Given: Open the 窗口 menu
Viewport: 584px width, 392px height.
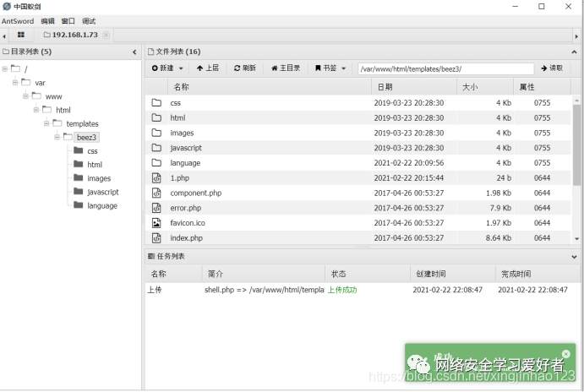Looking at the screenshot, I should point(68,21).
